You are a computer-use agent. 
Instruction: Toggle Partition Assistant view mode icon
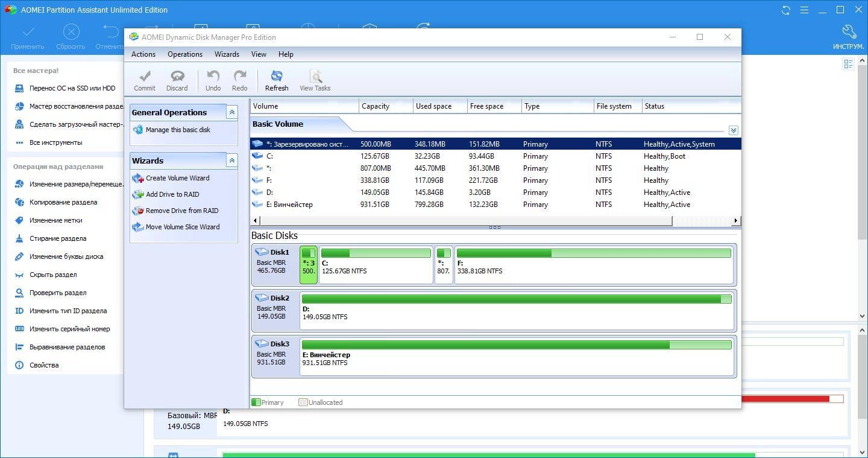pos(848,64)
